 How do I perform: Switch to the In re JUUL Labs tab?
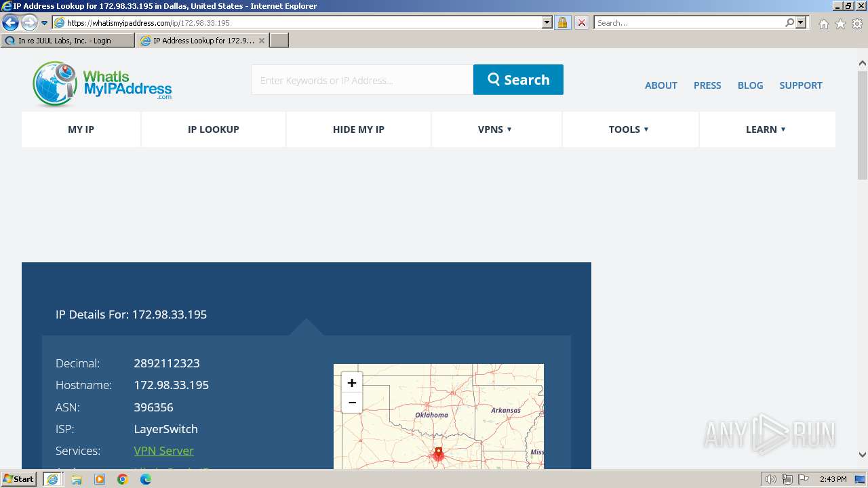[67, 41]
